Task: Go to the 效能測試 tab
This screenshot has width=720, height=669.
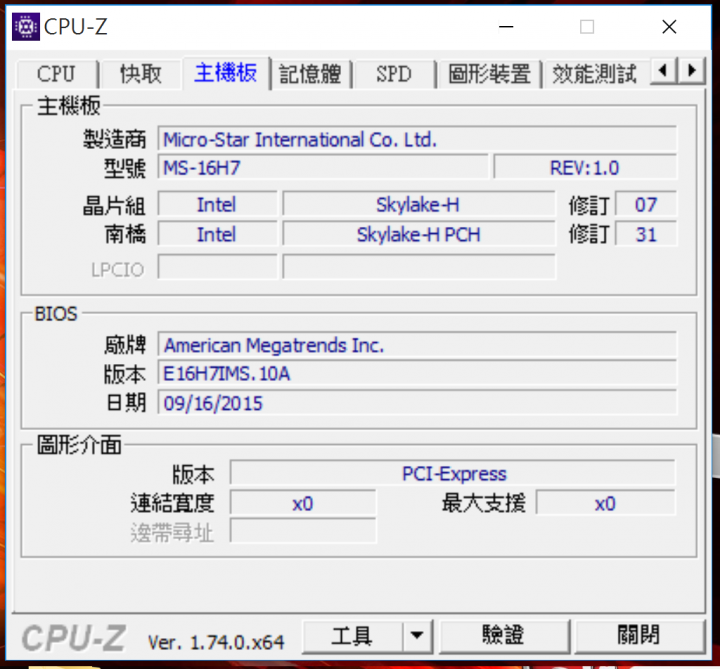Action: [x=595, y=74]
